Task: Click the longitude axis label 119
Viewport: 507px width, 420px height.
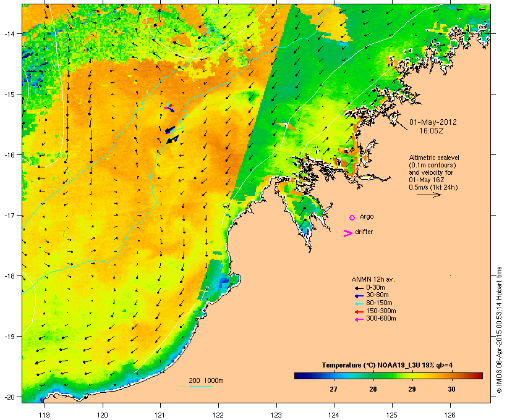Action: 45,415
